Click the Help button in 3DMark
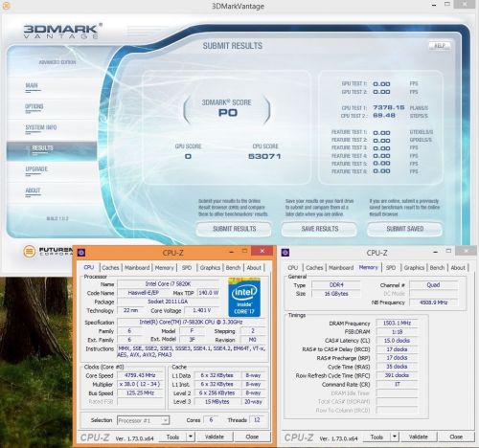Viewport: 479px width, 448px height. (x=440, y=46)
